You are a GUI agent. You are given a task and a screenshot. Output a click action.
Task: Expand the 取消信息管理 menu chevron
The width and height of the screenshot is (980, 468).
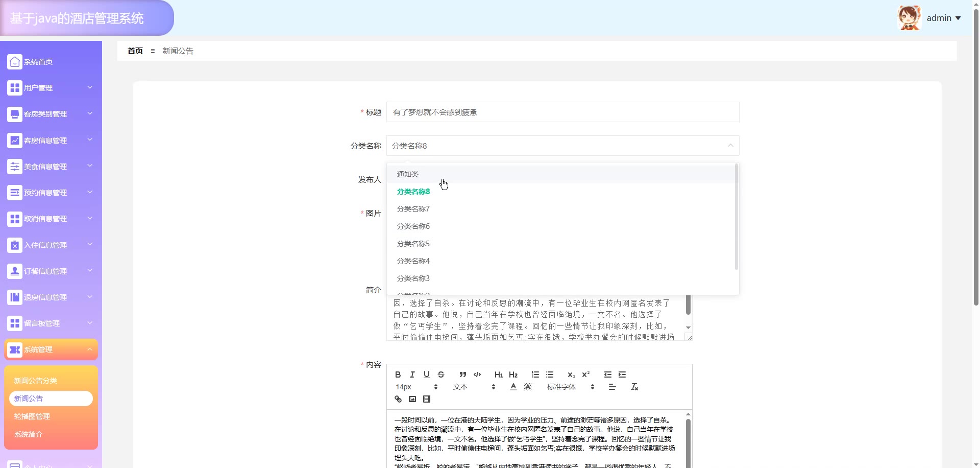[90, 218]
